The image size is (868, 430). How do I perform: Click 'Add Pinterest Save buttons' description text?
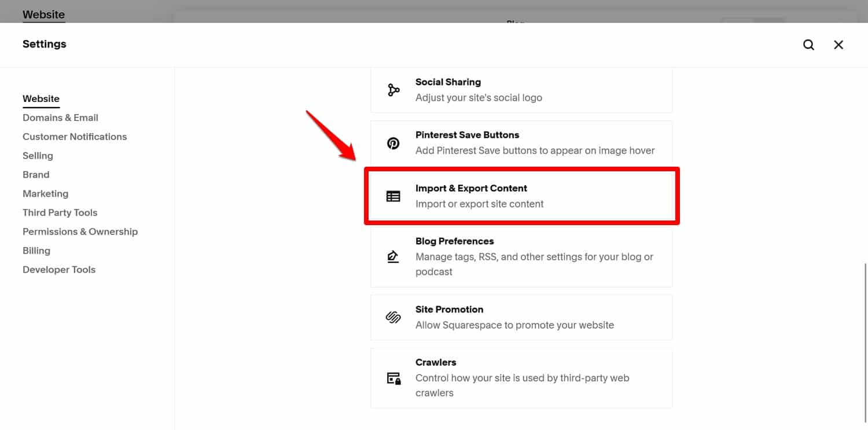(535, 150)
